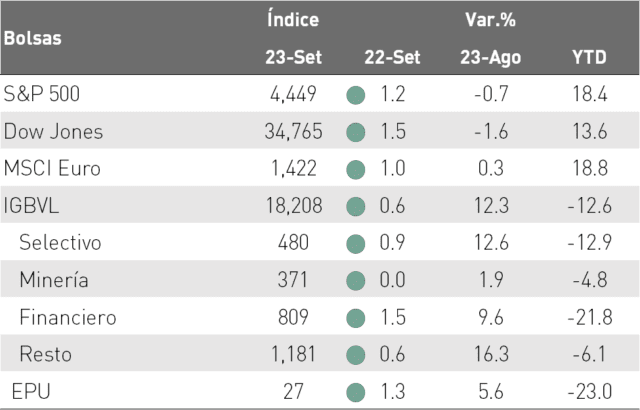Click the 23-Set column header
The width and height of the screenshot is (640, 410).
pos(293,57)
